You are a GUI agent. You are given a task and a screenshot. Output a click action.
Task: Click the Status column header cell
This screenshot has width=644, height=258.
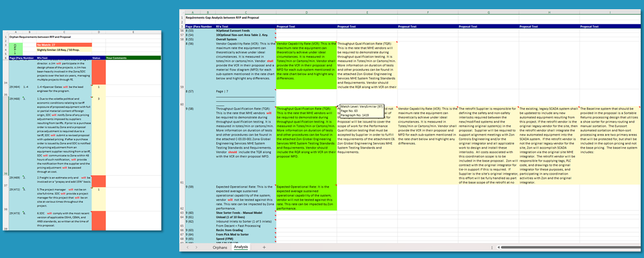pyautogui.click(x=98, y=58)
